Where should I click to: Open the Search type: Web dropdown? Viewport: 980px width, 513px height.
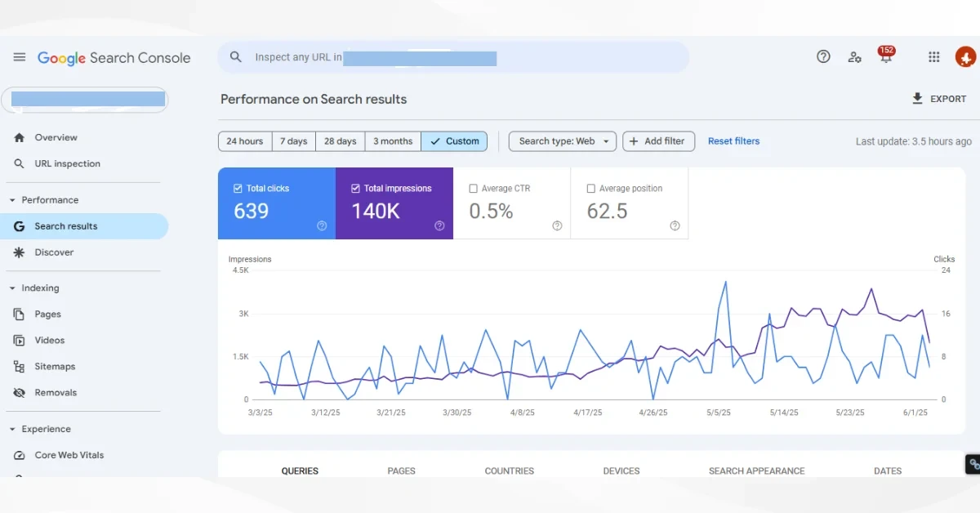[562, 141]
